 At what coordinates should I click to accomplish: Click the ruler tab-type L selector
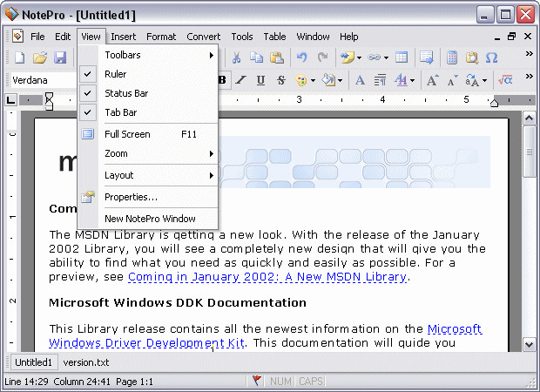coord(10,100)
